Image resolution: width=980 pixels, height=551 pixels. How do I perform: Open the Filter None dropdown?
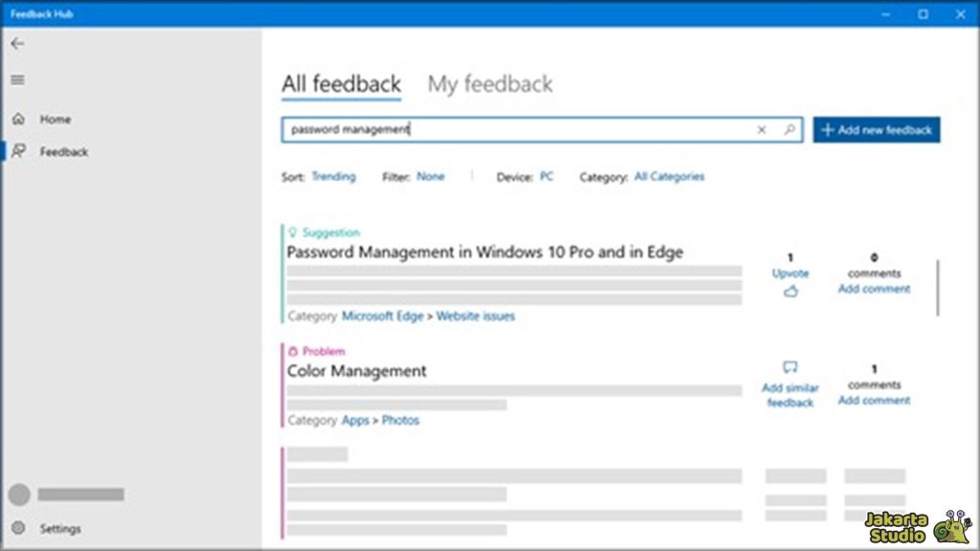[431, 177]
